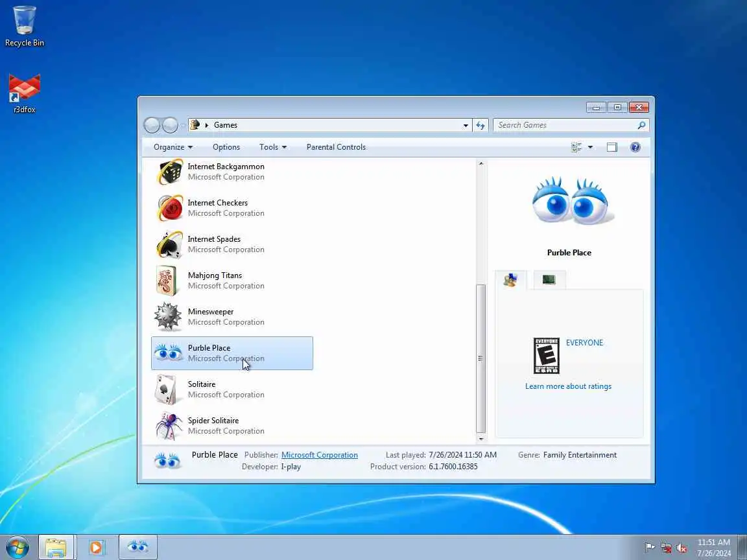Select the Mahjong Titans title text
Screen dimensions: 747x560
pos(215,275)
